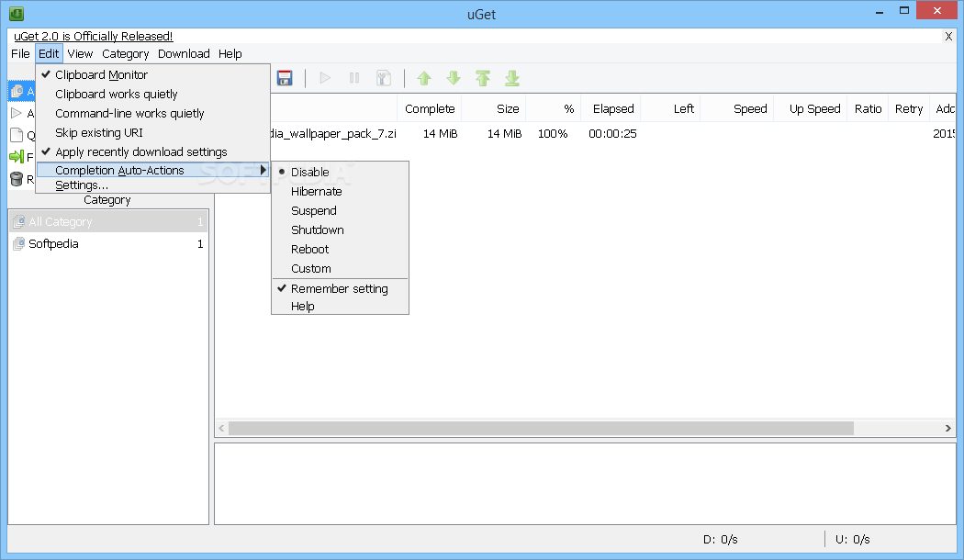Enable Command-line works quietly
The width and height of the screenshot is (964, 560).
[152, 113]
